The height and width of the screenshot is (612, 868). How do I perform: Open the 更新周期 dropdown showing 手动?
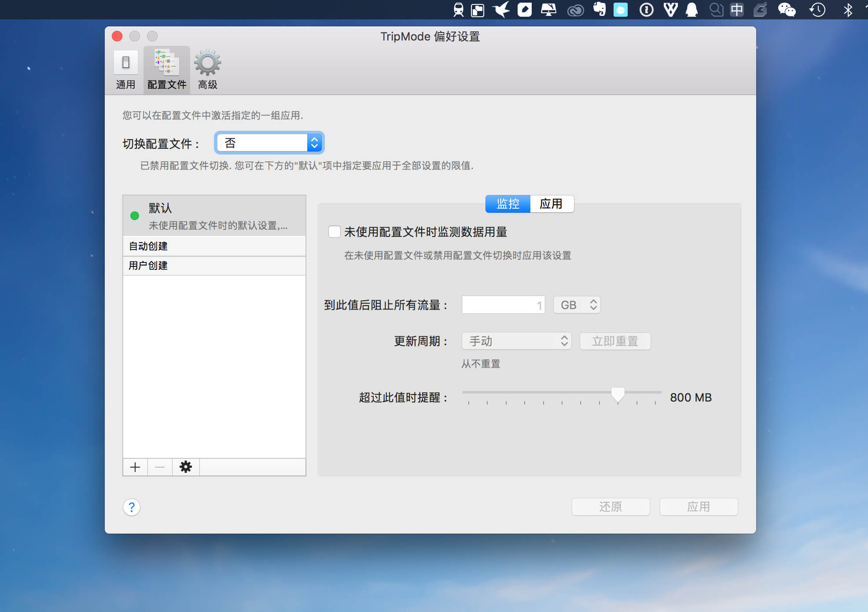(x=517, y=341)
